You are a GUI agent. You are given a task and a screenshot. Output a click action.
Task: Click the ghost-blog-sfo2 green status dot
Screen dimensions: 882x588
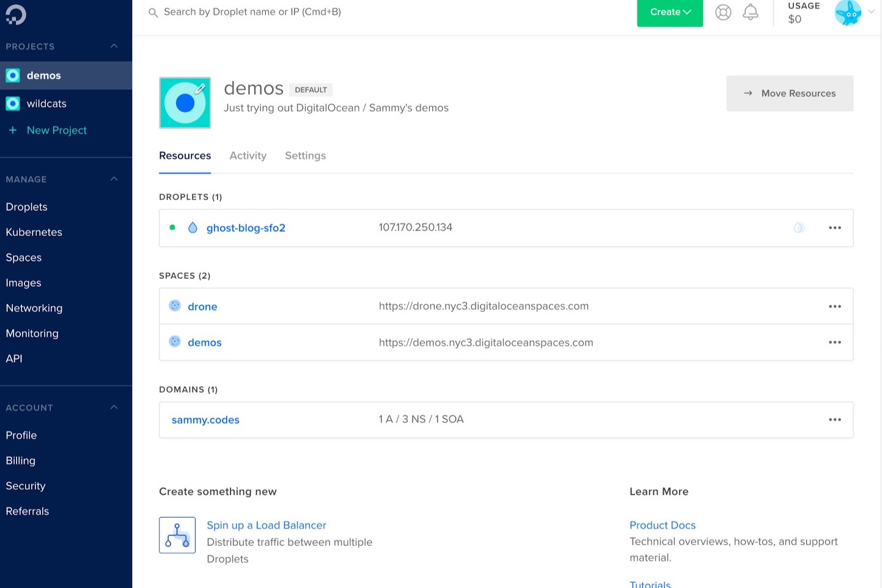[172, 227]
